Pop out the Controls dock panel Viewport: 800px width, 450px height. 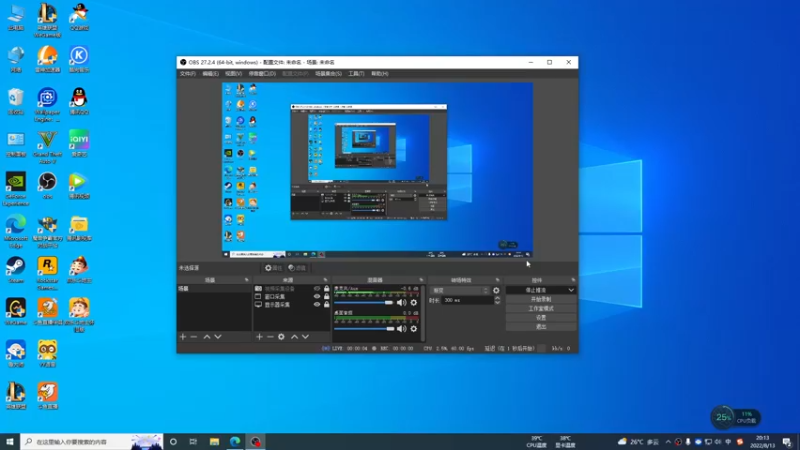(x=573, y=280)
